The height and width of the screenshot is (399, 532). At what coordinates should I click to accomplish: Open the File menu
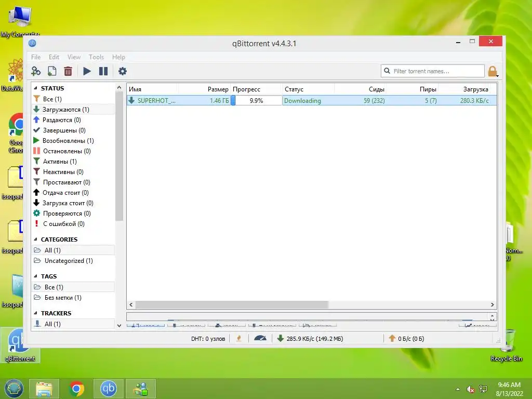36,57
